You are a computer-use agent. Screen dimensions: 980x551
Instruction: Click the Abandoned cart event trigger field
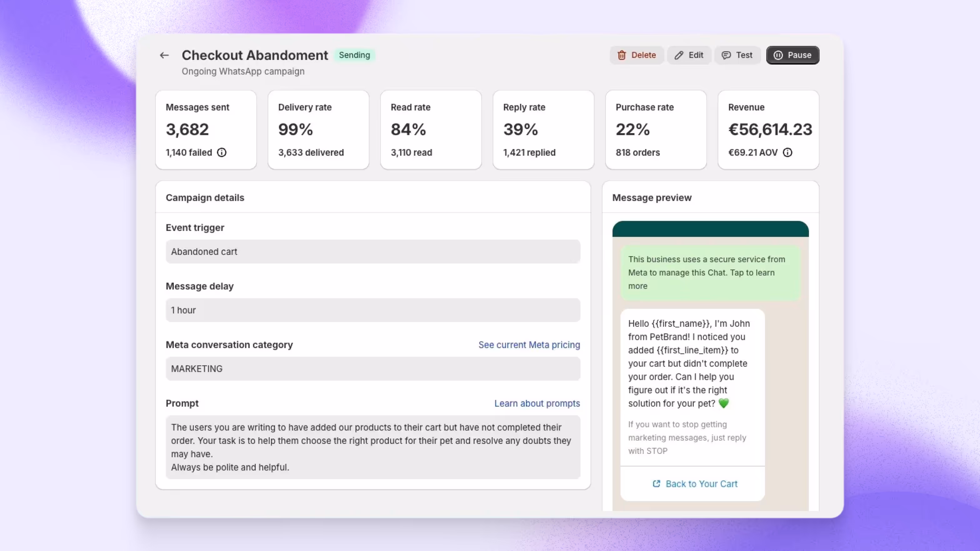click(x=373, y=252)
